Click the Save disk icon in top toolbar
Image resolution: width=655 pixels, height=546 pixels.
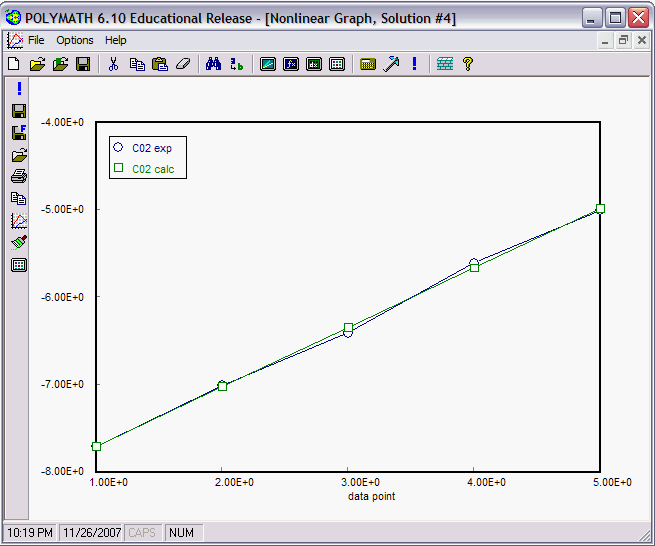point(83,64)
